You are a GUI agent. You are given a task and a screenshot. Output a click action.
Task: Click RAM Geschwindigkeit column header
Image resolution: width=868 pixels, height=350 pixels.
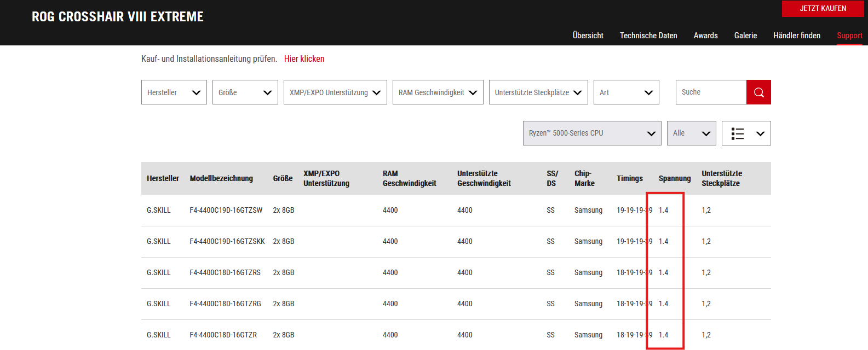click(x=410, y=178)
